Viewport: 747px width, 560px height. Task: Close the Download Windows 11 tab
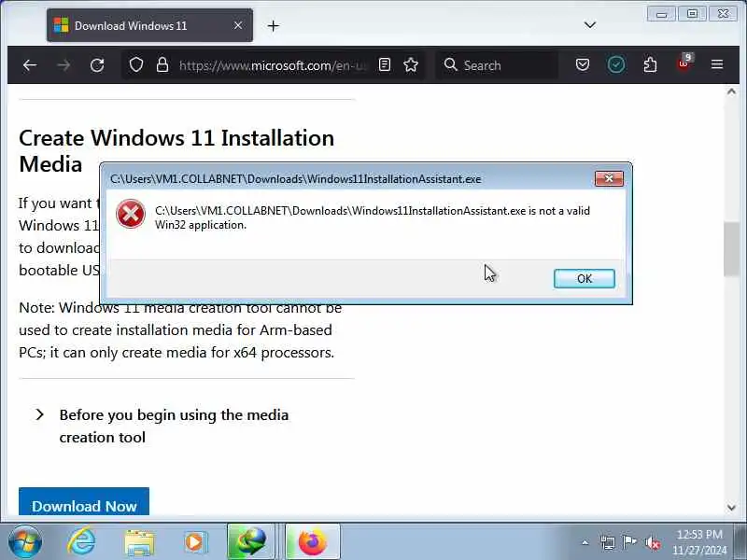pyautogui.click(x=238, y=26)
